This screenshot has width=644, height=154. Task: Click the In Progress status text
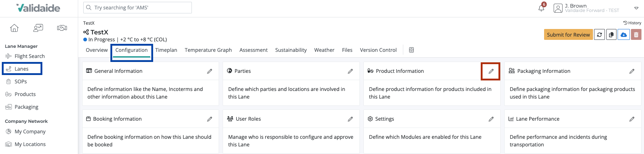click(101, 39)
